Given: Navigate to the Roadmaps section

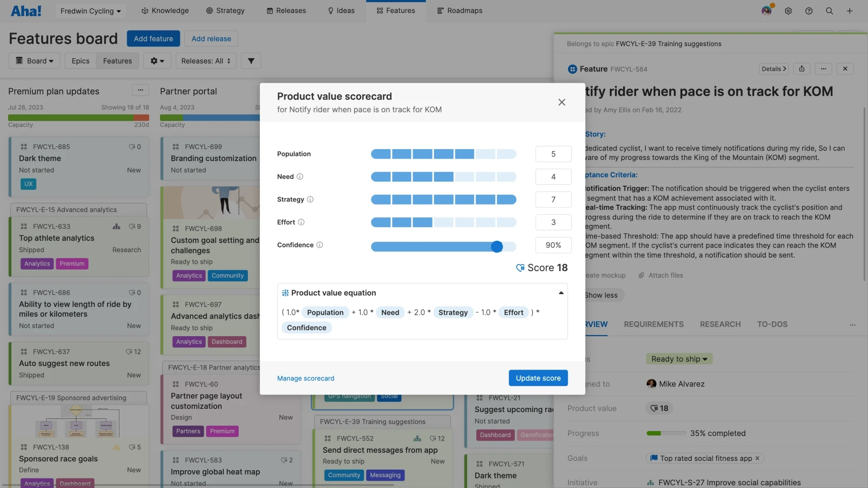Looking at the screenshot, I should click(460, 10).
